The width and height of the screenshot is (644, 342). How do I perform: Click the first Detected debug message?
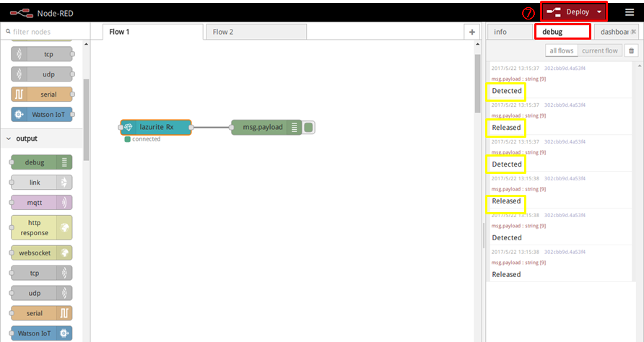pyautogui.click(x=507, y=91)
